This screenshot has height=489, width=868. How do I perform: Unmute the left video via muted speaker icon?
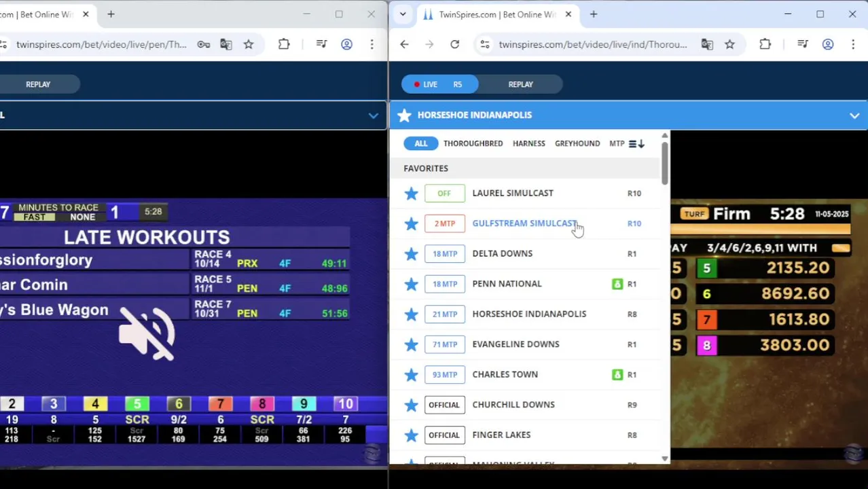click(147, 333)
